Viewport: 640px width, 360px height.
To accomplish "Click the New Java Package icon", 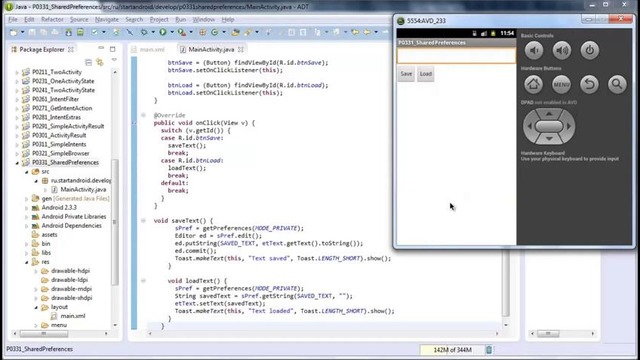I will [x=202, y=32].
